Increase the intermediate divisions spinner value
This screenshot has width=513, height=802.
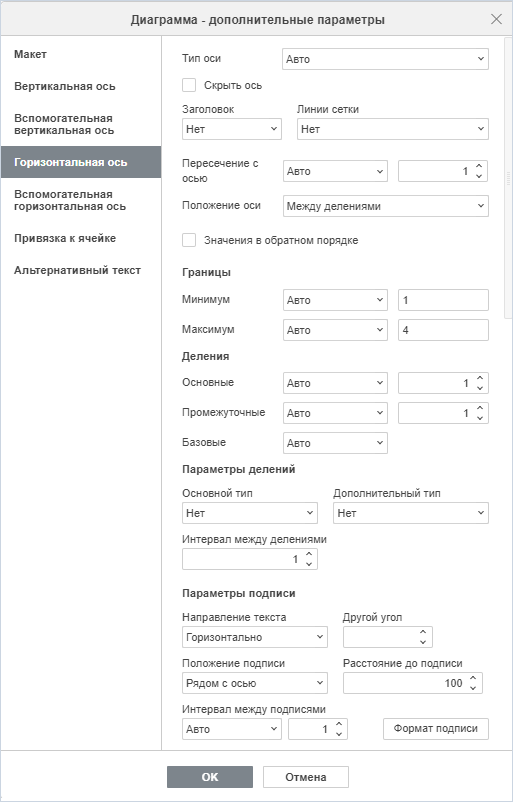point(480,408)
